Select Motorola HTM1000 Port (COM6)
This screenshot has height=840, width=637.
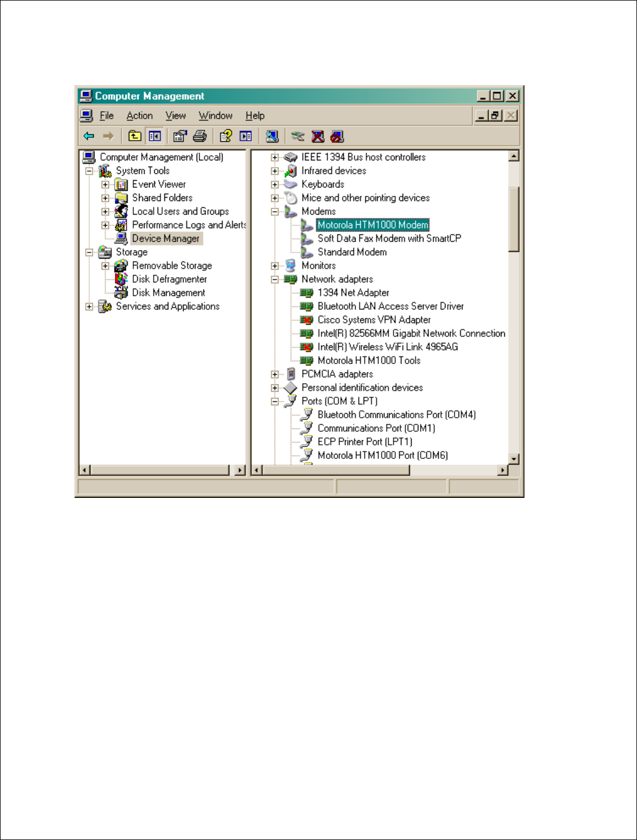[382, 456]
